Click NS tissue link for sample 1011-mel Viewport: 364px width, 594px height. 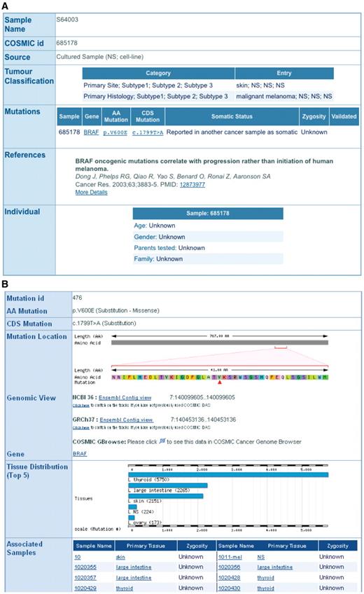pyautogui.click(x=260, y=557)
